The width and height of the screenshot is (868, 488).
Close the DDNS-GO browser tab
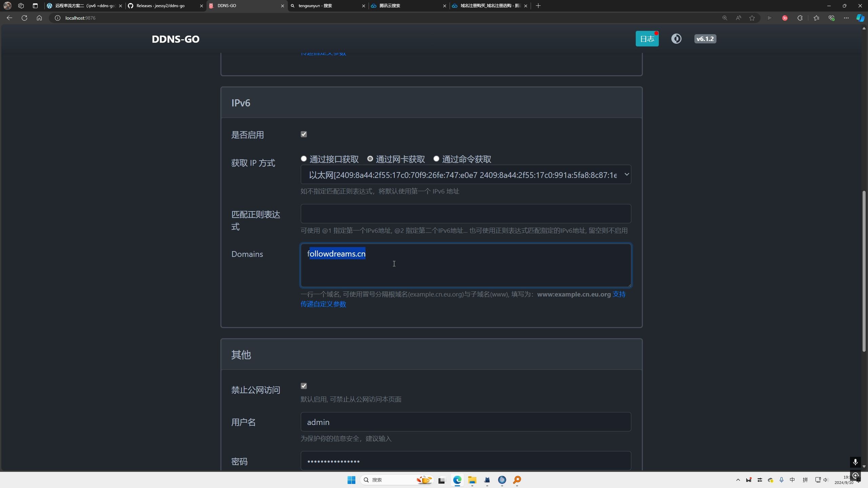[282, 6]
